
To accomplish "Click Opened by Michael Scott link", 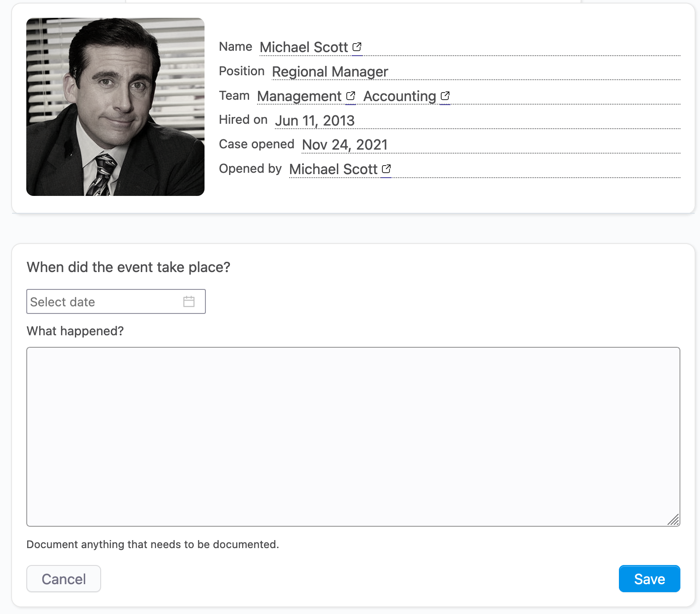I will pyautogui.click(x=333, y=169).
